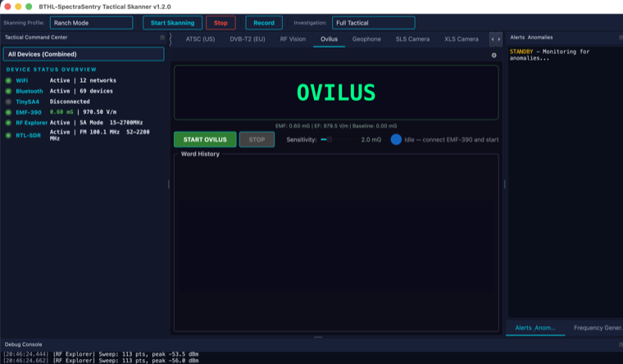
Task: Click the green START OVILUS button
Action: (205, 139)
